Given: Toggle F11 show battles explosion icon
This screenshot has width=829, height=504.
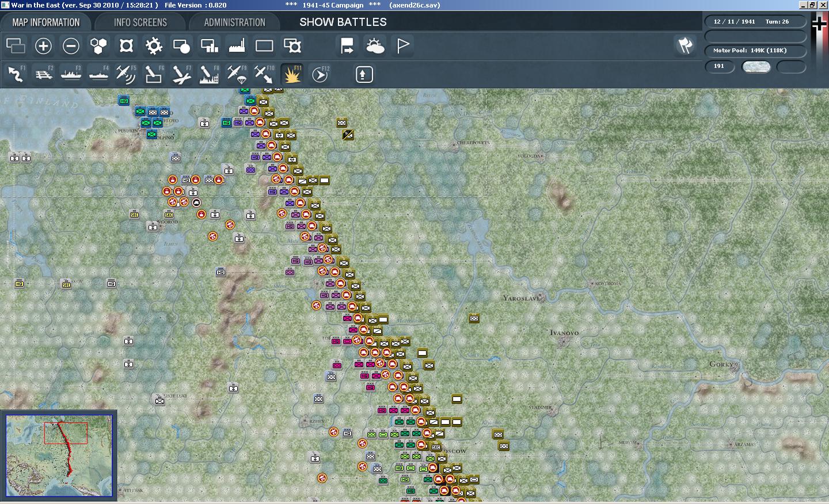Looking at the screenshot, I should tap(292, 74).
